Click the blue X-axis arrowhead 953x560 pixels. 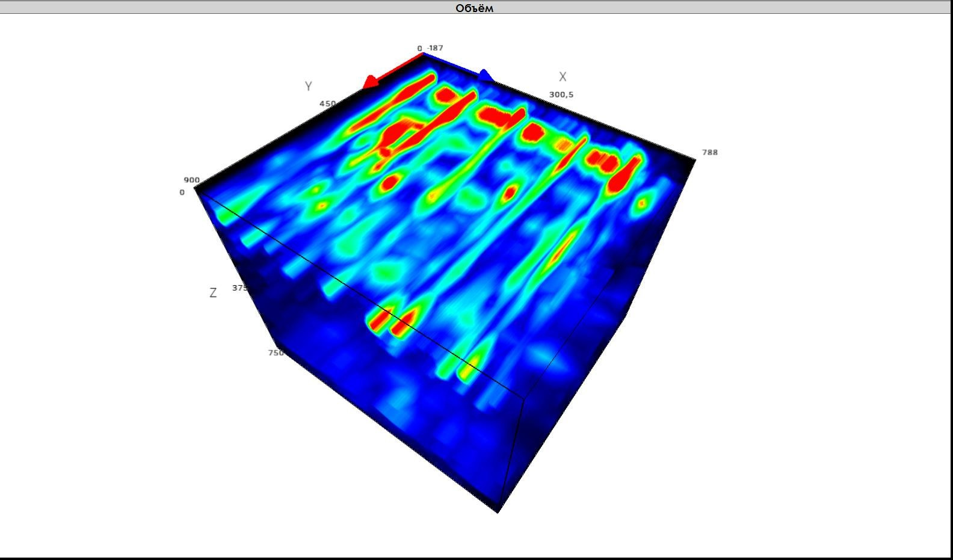click(x=486, y=76)
